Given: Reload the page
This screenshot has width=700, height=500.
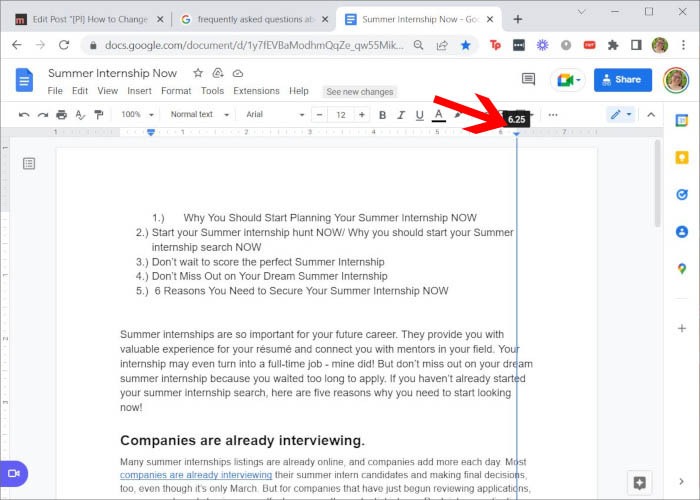Looking at the screenshot, I should pos(64,45).
